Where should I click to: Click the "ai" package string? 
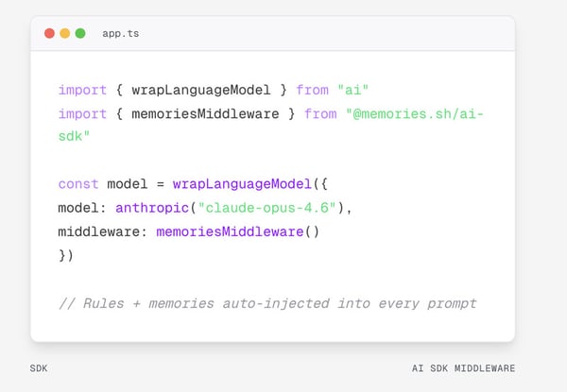353,91
